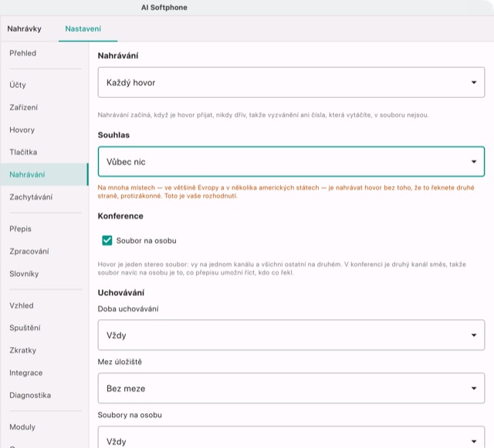Go to Spuštění settings
The width and height of the screenshot is (494, 448).
tap(44, 328)
